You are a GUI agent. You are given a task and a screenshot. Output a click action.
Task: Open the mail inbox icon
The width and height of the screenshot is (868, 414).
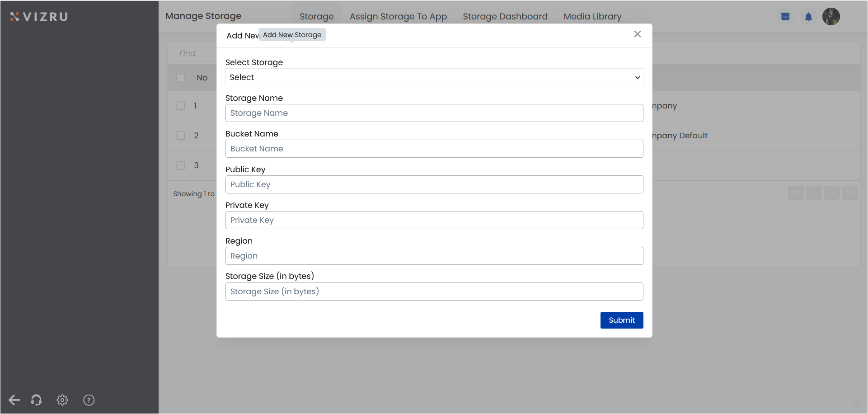tap(785, 17)
